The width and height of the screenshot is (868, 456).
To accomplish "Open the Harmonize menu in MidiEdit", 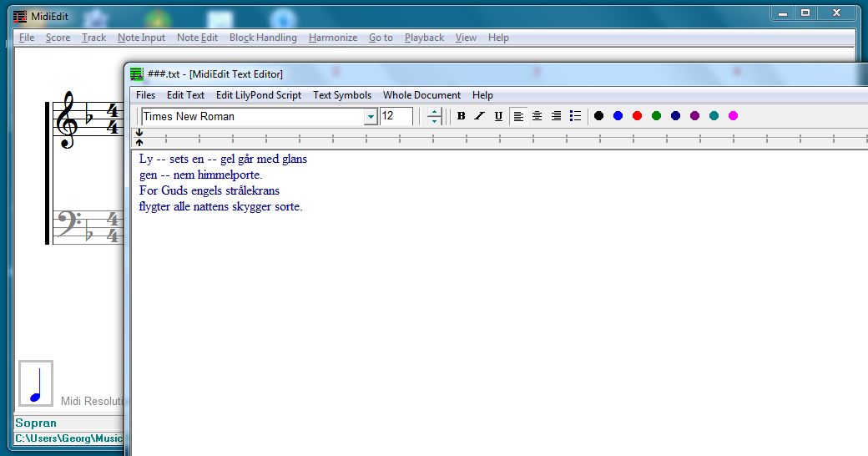I will [333, 38].
